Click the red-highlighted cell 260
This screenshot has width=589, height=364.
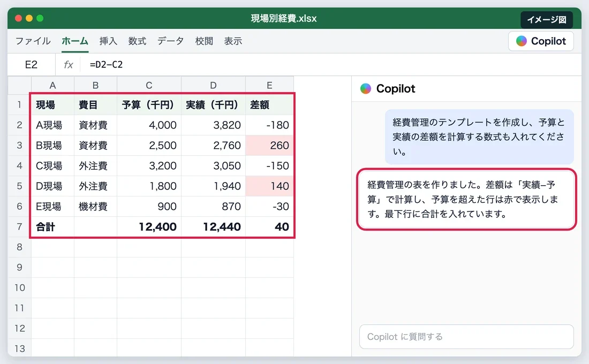(269, 146)
